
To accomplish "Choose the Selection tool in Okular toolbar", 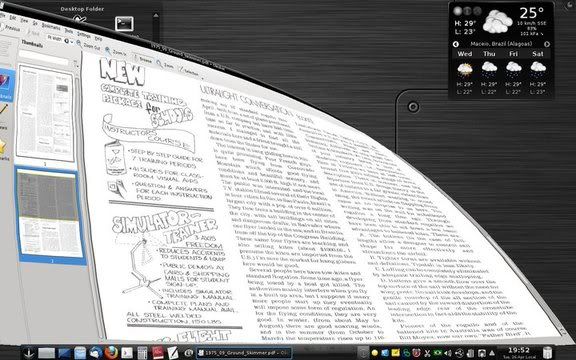I will point(189,70).
